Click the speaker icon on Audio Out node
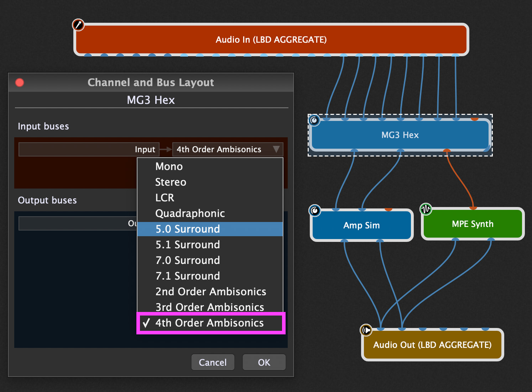Screen dimensions: 532x392 coord(366,330)
